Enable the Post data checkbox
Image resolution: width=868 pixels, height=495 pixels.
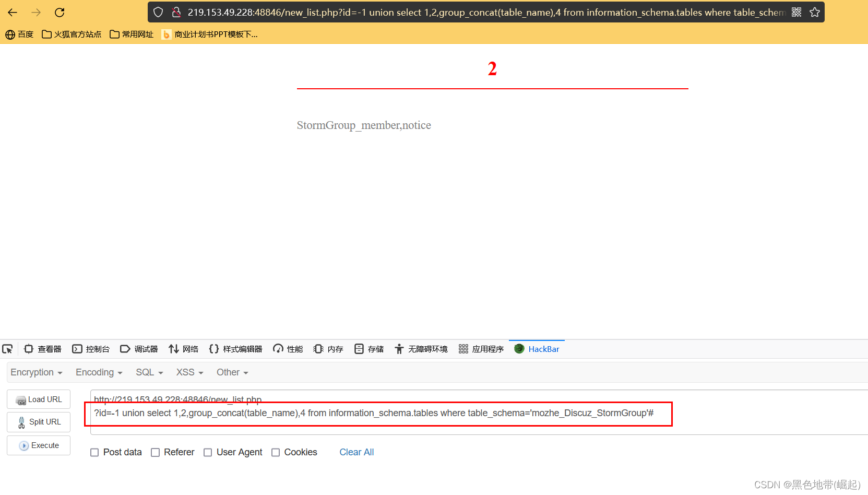pos(94,452)
